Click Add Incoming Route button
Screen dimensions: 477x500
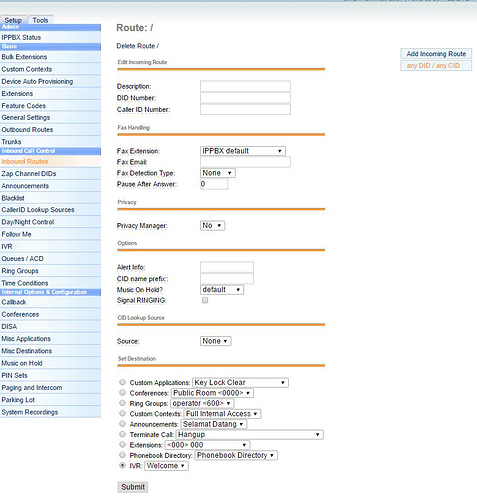coord(436,54)
